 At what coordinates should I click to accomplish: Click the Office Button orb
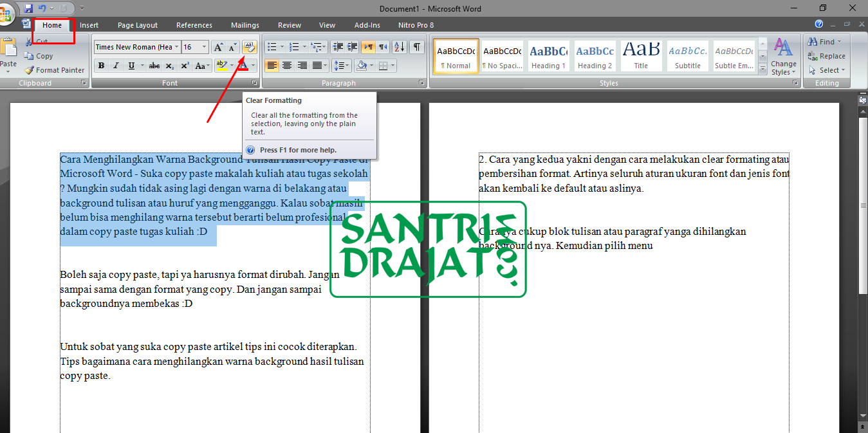(x=6, y=14)
